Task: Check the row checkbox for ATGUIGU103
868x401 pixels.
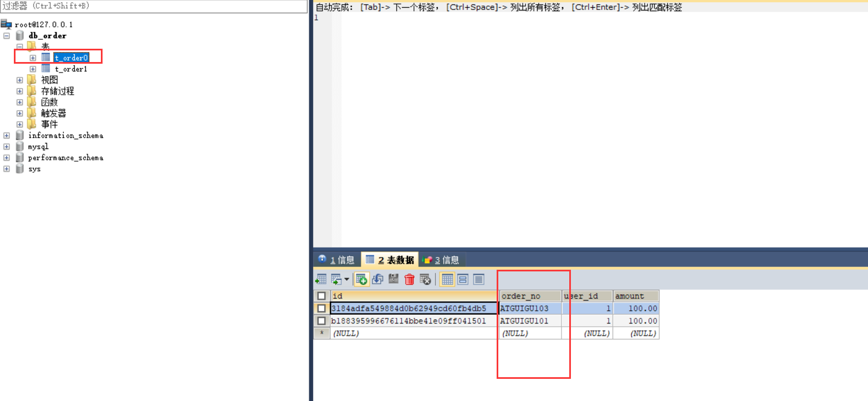Action: (321, 308)
